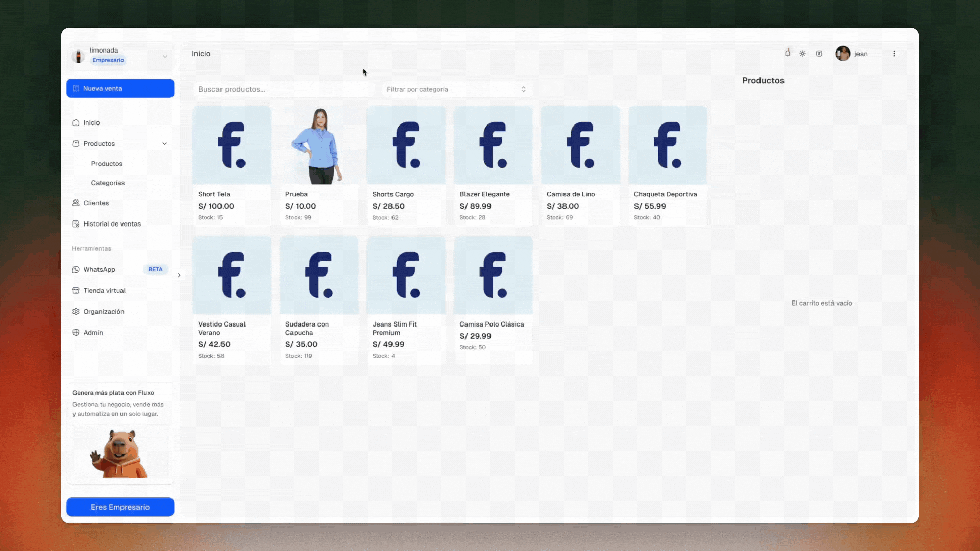980x551 pixels.
Task: Select Categorías submenu item
Action: click(x=108, y=183)
